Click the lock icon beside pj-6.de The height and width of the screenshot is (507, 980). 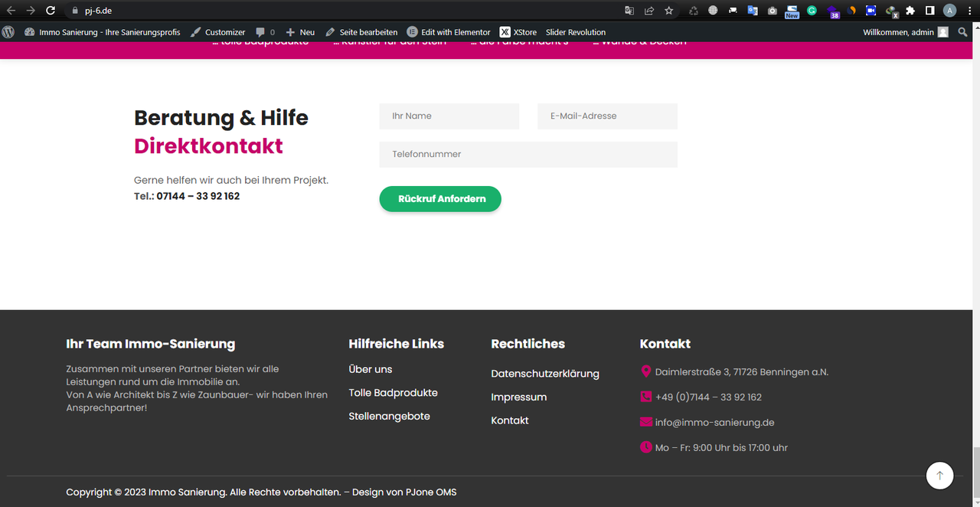pos(75,11)
